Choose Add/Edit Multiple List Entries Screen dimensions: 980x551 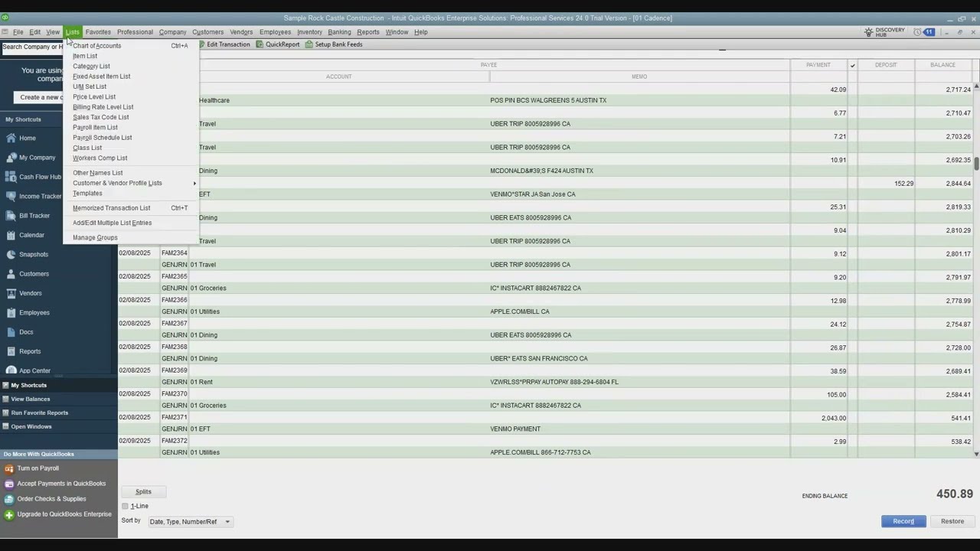coord(131,223)
